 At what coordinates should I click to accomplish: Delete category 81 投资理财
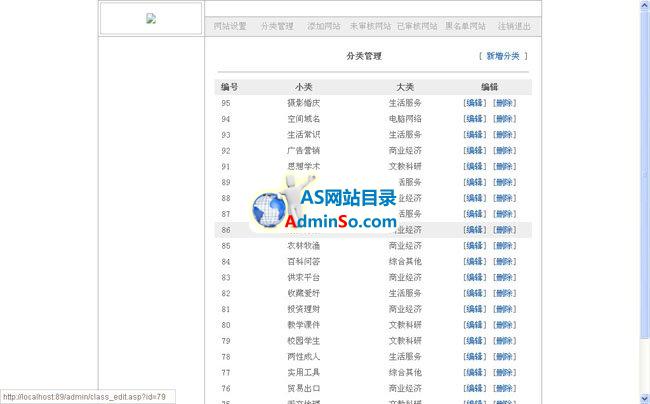point(504,309)
